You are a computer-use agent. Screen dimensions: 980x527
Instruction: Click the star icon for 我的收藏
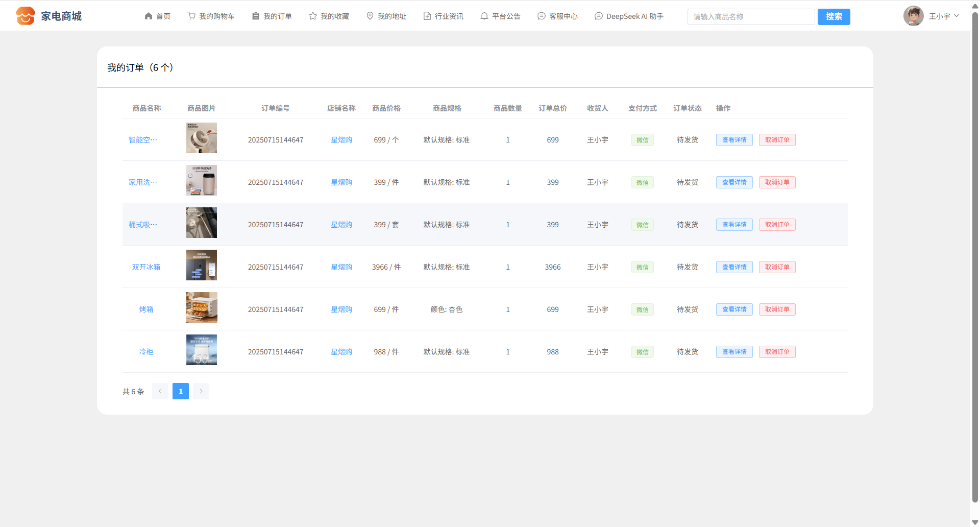pos(313,16)
